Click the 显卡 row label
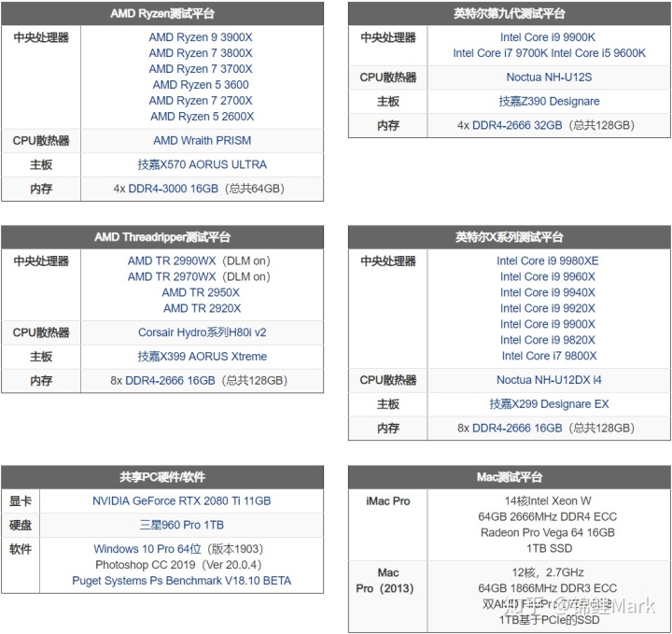The height and width of the screenshot is (634, 672). [x=21, y=501]
